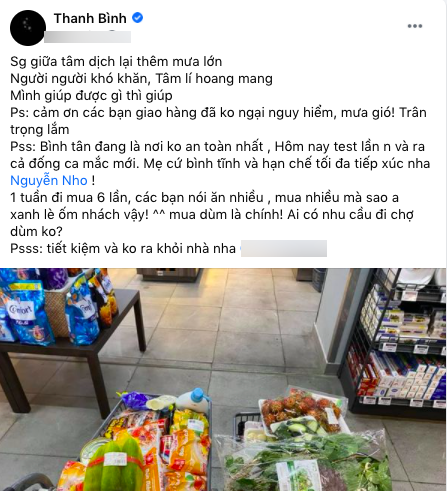The height and width of the screenshot is (491, 447).
Task: Click the post line "Sg giữa tâm dịch"
Action: pos(116,62)
